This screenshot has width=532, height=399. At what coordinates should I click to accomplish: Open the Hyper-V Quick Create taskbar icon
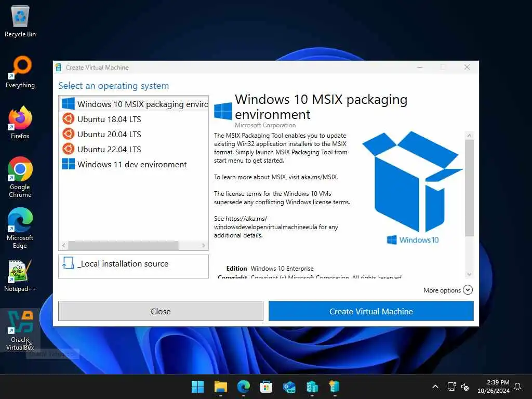[335, 387]
